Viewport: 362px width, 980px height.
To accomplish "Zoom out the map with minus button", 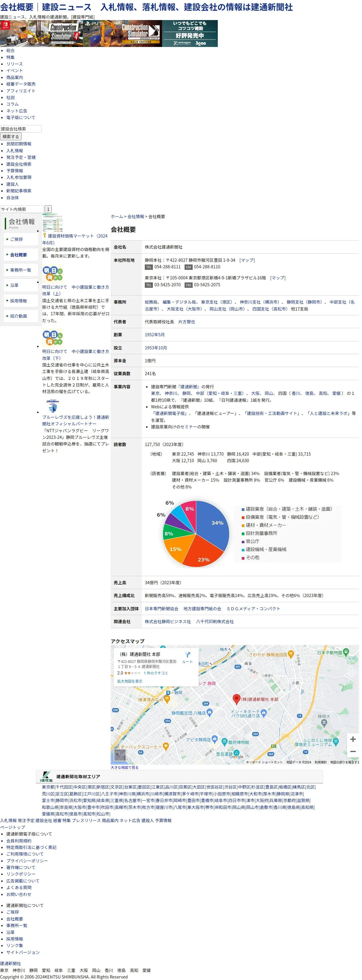I will pyautogui.click(x=353, y=751).
